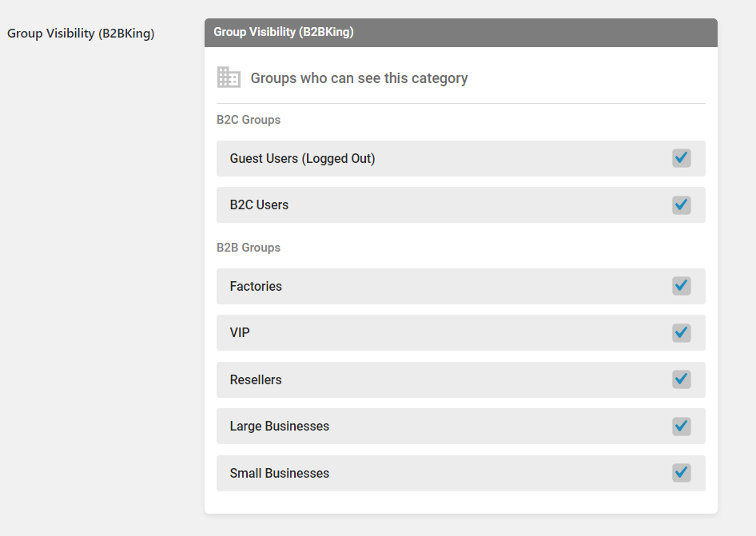756x536 pixels.
Task: Toggle the Large Businesses checkbox
Action: click(681, 426)
